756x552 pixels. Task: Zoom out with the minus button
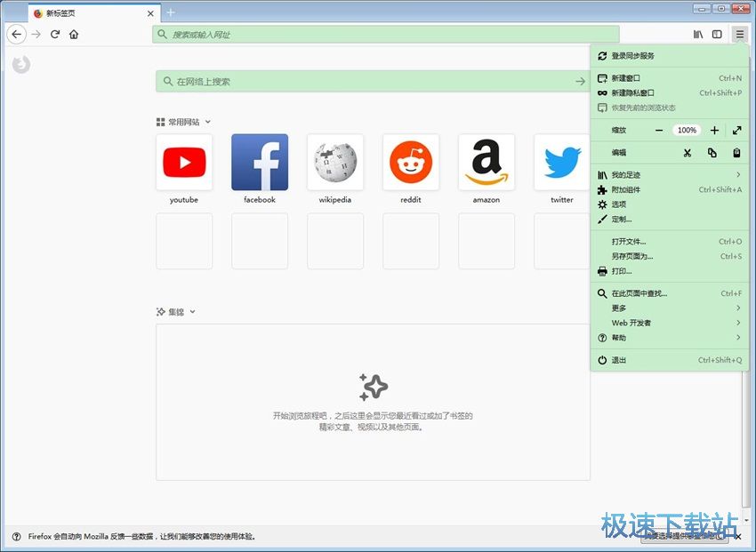659,130
